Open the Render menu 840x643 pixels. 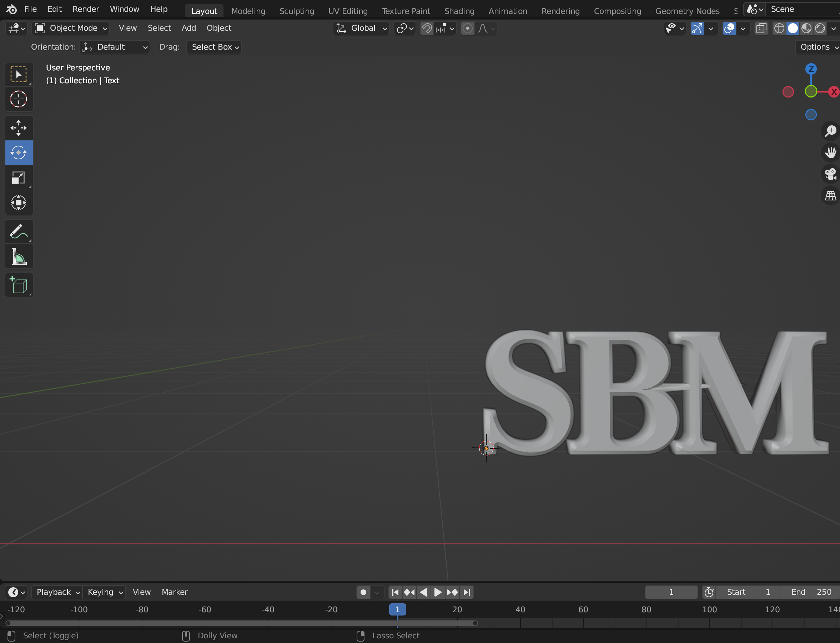[x=86, y=9]
